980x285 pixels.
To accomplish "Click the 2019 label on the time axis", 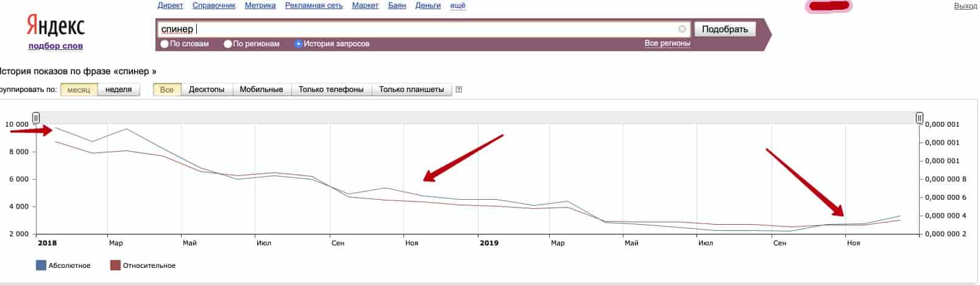I will pyautogui.click(x=489, y=243).
